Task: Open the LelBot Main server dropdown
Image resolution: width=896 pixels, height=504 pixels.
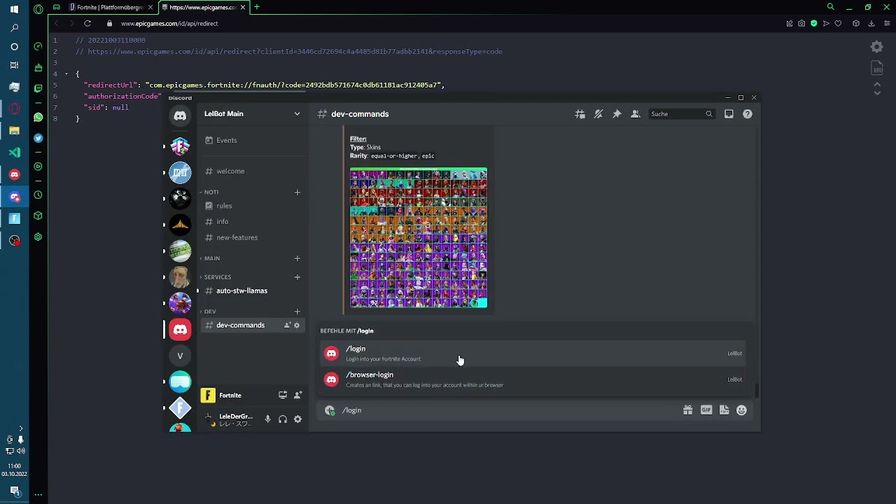Action: (x=251, y=114)
